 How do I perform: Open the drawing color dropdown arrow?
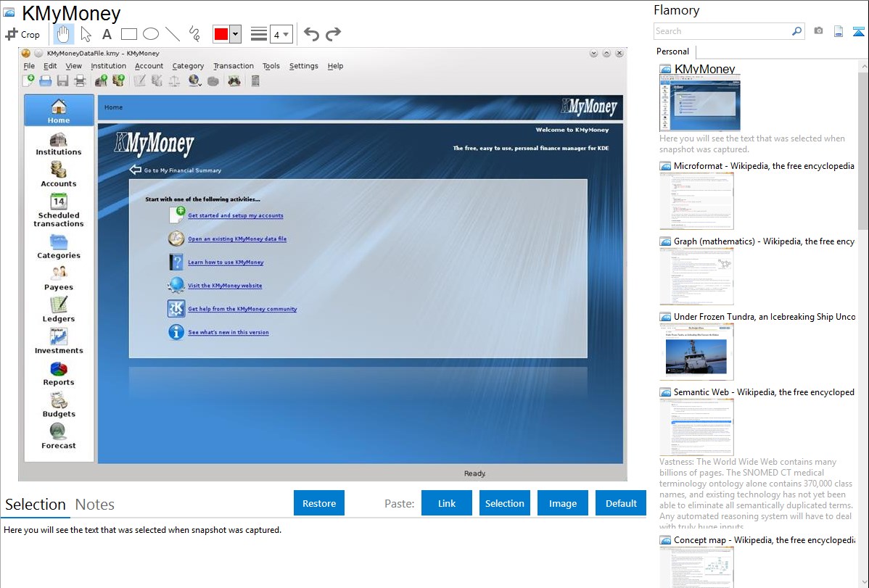pos(235,34)
